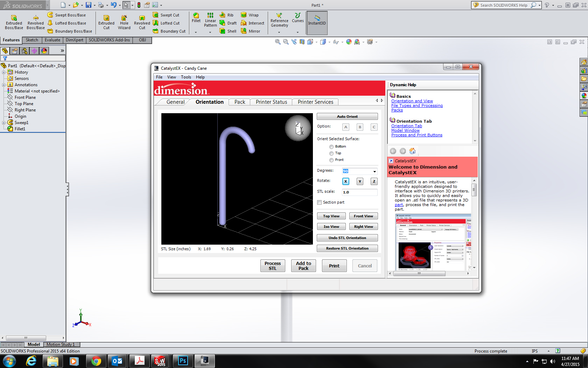
Task: Click the Save toolbar icon
Action: tap(89, 5)
